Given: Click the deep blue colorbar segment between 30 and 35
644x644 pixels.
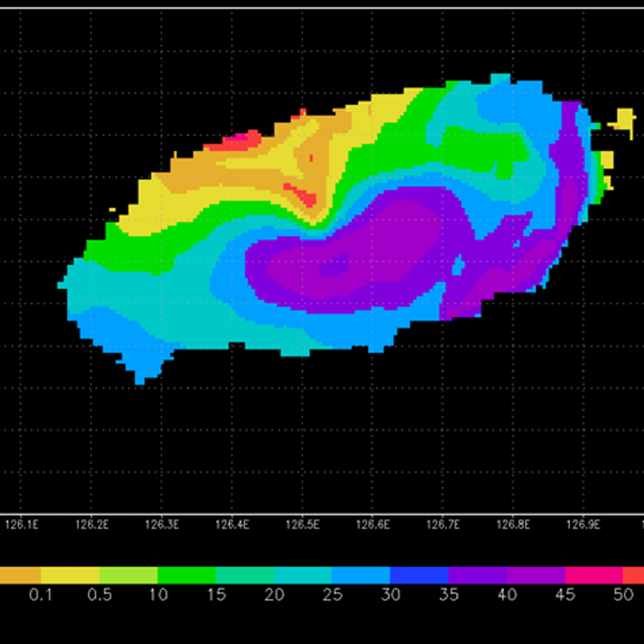Looking at the screenshot, I should 419,575.
